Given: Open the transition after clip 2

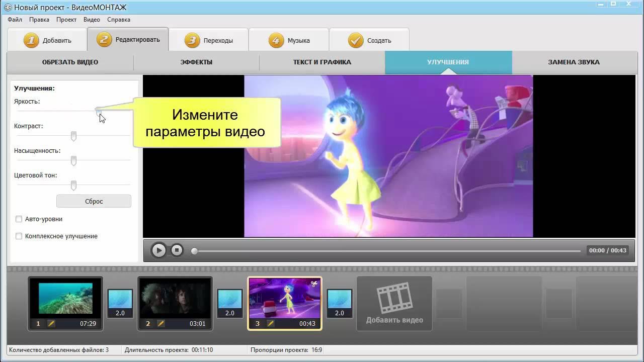Looking at the screenshot, I should click(230, 304).
